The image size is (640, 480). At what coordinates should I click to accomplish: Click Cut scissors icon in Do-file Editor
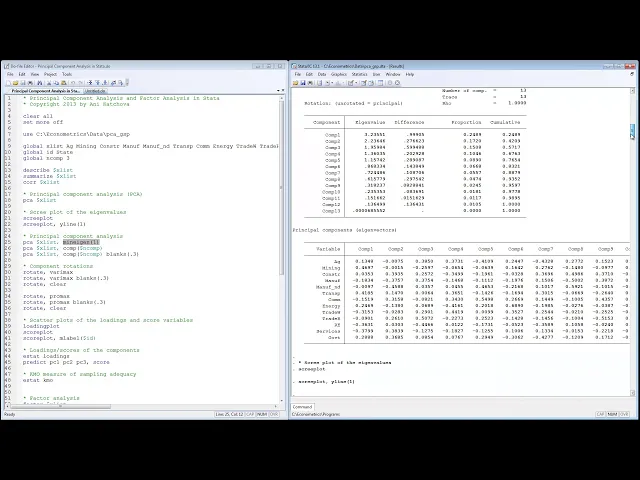[49, 83]
